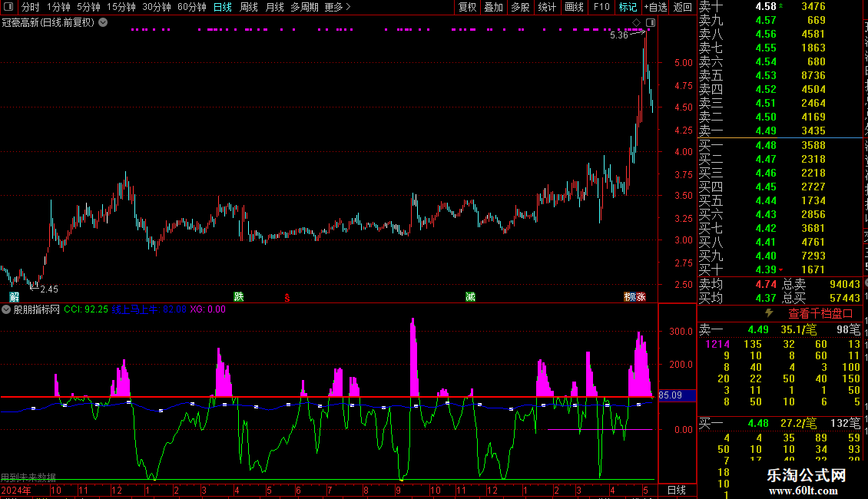868x499 pixels.
Task: Click the 返回 back button
Action: tap(683, 7)
